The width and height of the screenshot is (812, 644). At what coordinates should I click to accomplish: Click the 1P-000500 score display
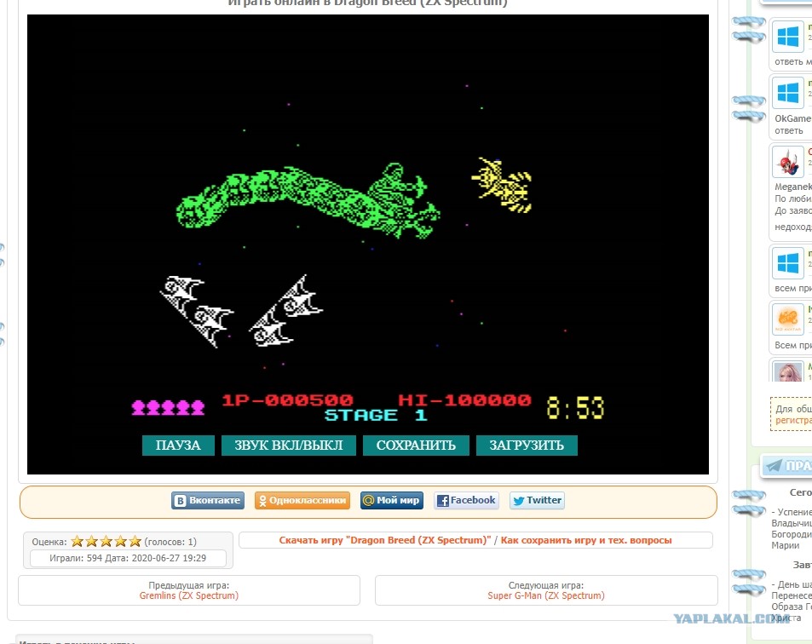(x=287, y=400)
